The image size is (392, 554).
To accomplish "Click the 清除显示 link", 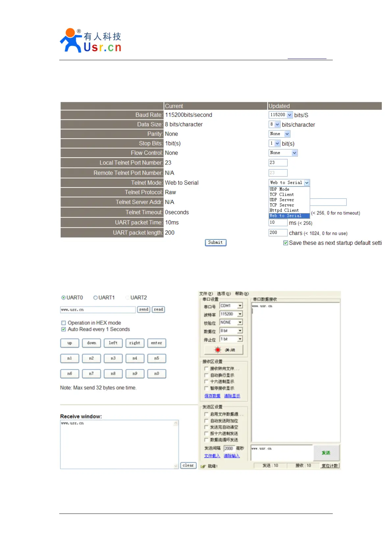I will [232, 396].
